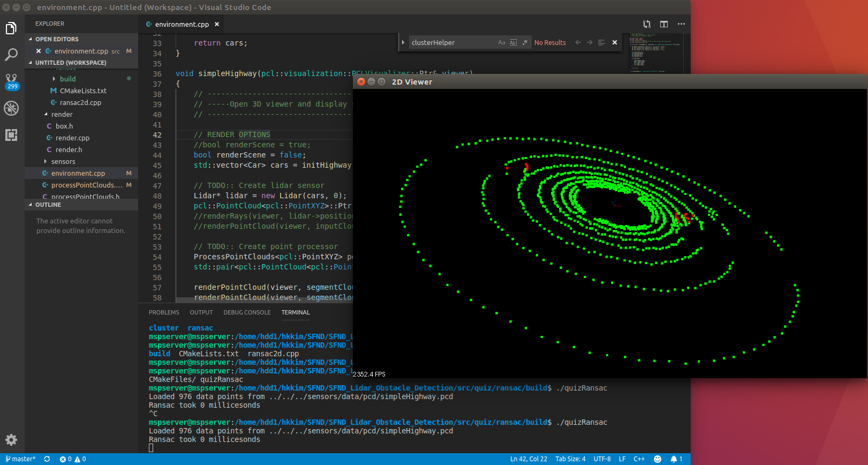
Task: Toggle Match Case in find widget
Action: click(x=501, y=43)
